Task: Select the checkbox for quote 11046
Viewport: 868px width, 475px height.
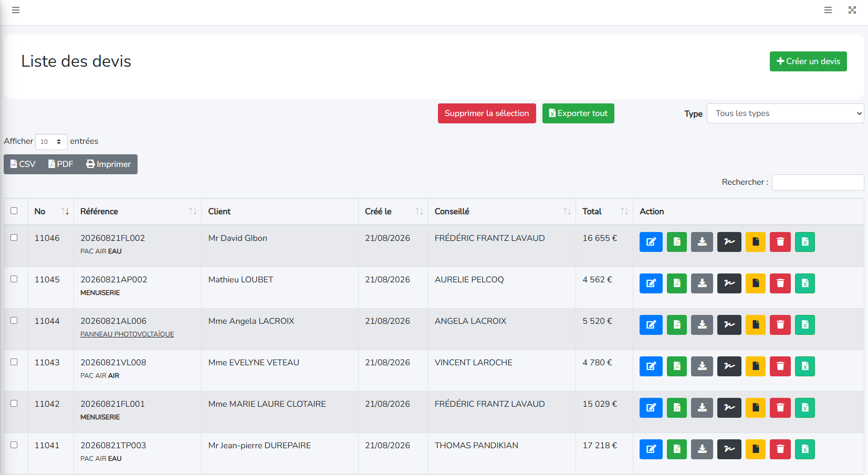Action: coord(14,238)
